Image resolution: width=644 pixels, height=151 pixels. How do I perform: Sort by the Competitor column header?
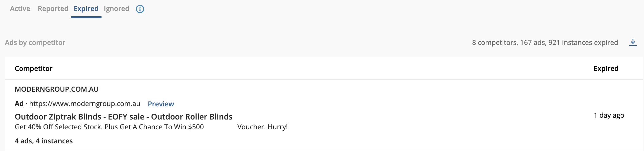pyautogui.click(x=33, y=68)
